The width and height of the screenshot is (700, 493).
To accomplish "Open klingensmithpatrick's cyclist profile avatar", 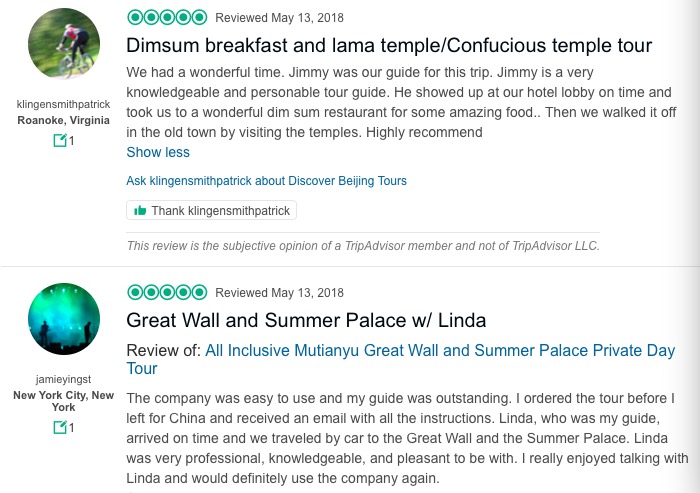I will (64, 43).
